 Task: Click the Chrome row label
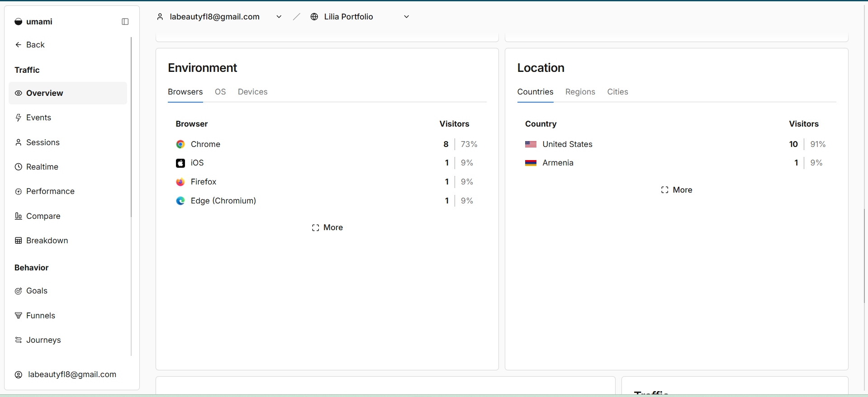[205, 144]
